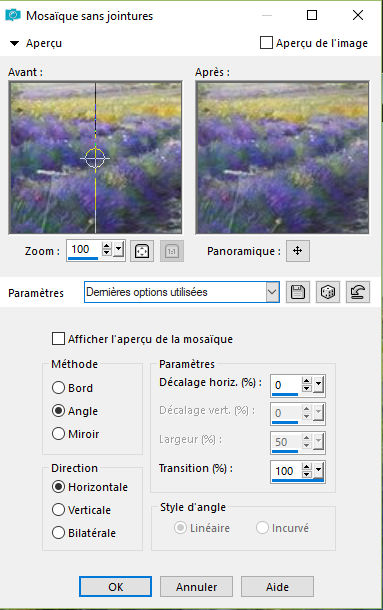Decrease Transition value with down arrow

click(307, 474)
